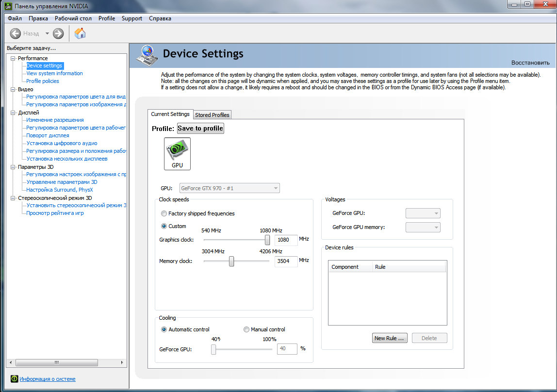Click the Graphics clock MHz field
This screenshot has height=392, width=557.
[x=286, y=240]
